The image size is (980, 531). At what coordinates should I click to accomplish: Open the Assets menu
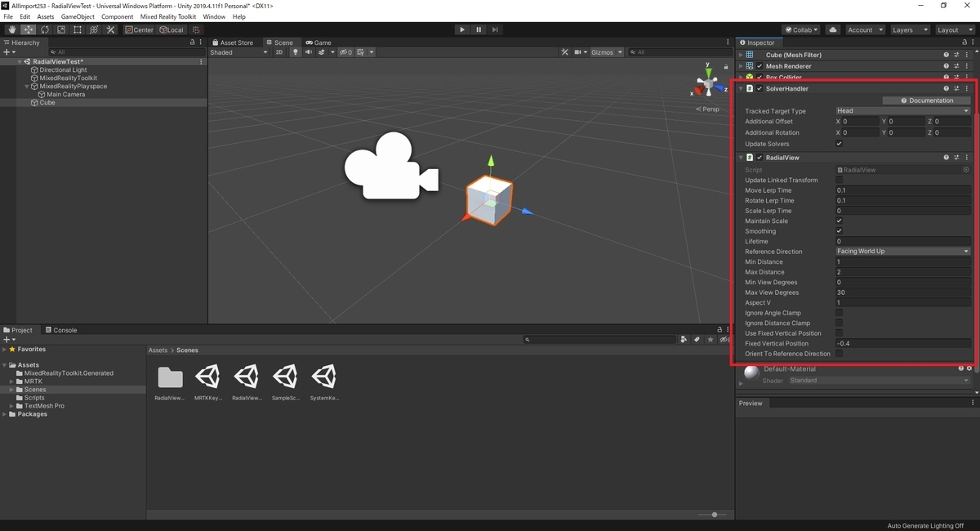[x=46, y=16]
